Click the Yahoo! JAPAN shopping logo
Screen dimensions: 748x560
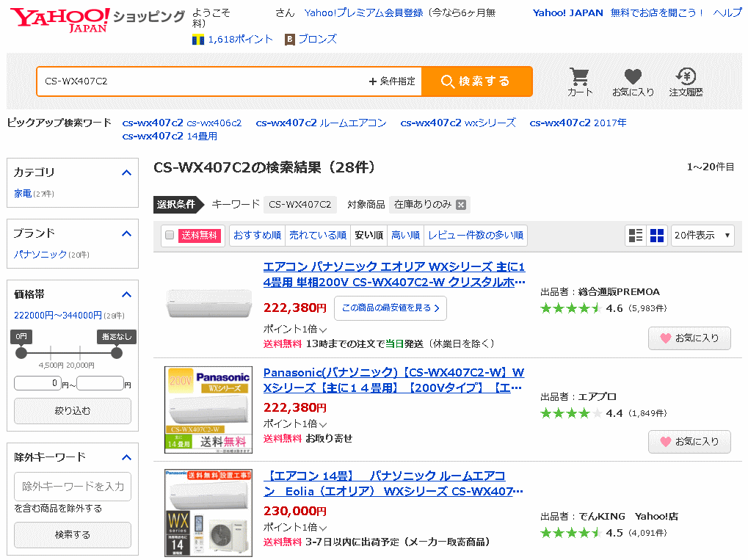[98, 20]
